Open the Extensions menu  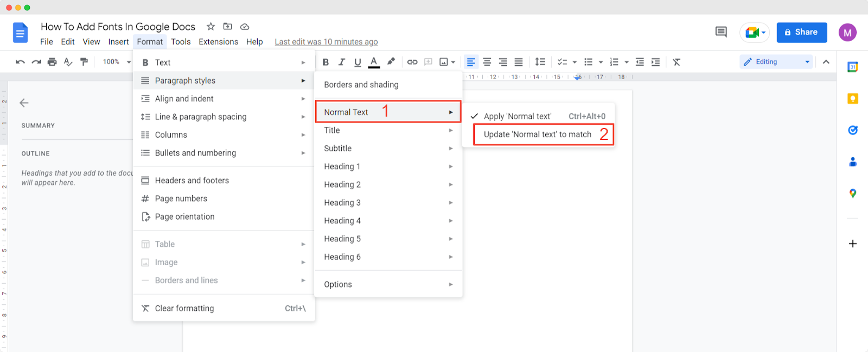218,42
